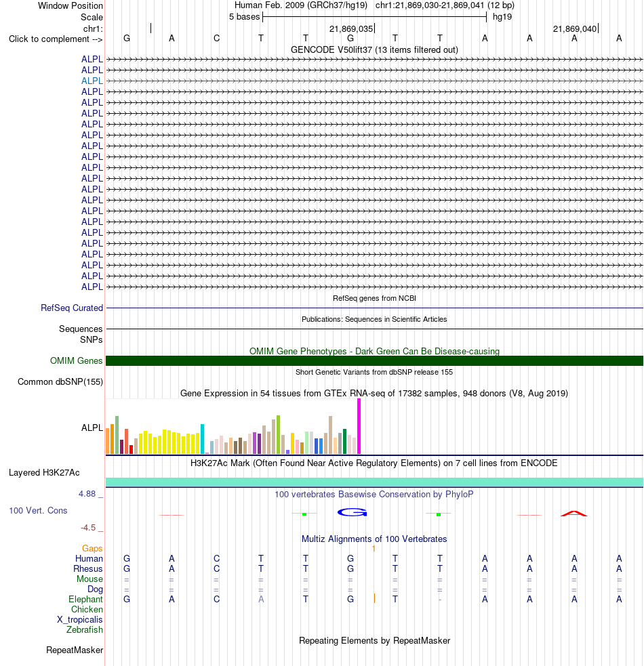644x666 pixels.
Task: Click the Repeating Elements by RepeatMasker title
Action: tap(374, 640)
